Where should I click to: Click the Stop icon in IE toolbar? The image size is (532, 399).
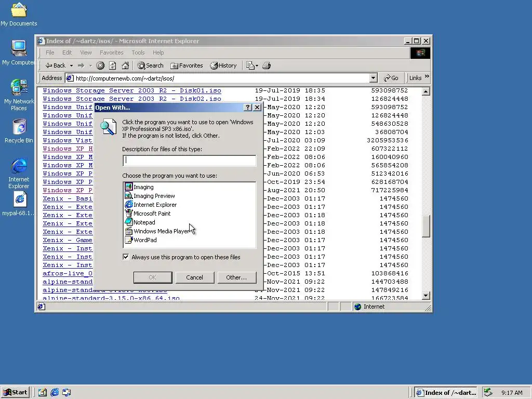100,65
